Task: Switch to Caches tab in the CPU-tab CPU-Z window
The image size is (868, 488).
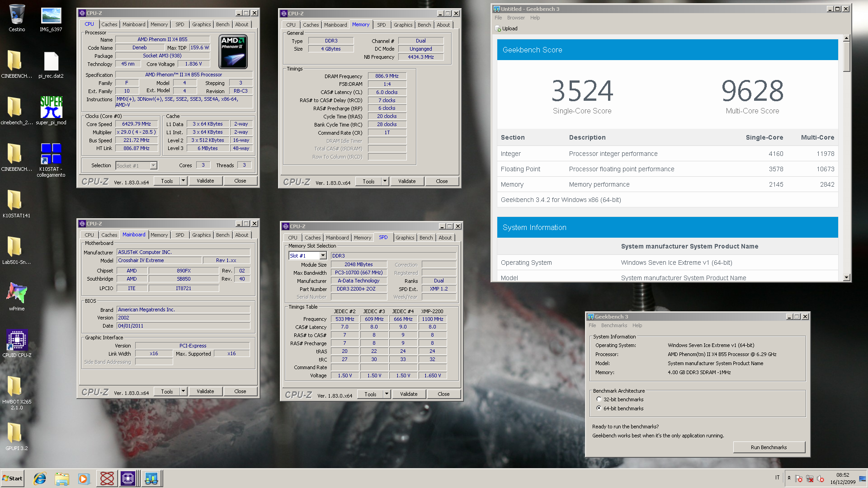Action: point(109,24)
